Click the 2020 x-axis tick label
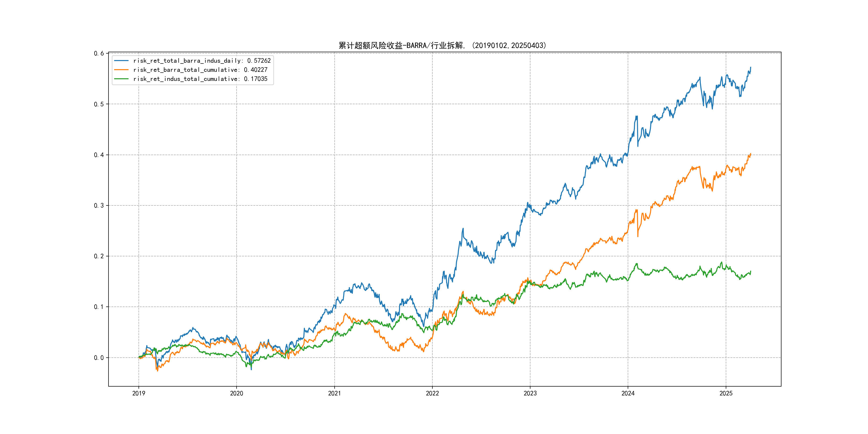Image resolution: width=868 pixels, height=434 pixels. (236, 393)
